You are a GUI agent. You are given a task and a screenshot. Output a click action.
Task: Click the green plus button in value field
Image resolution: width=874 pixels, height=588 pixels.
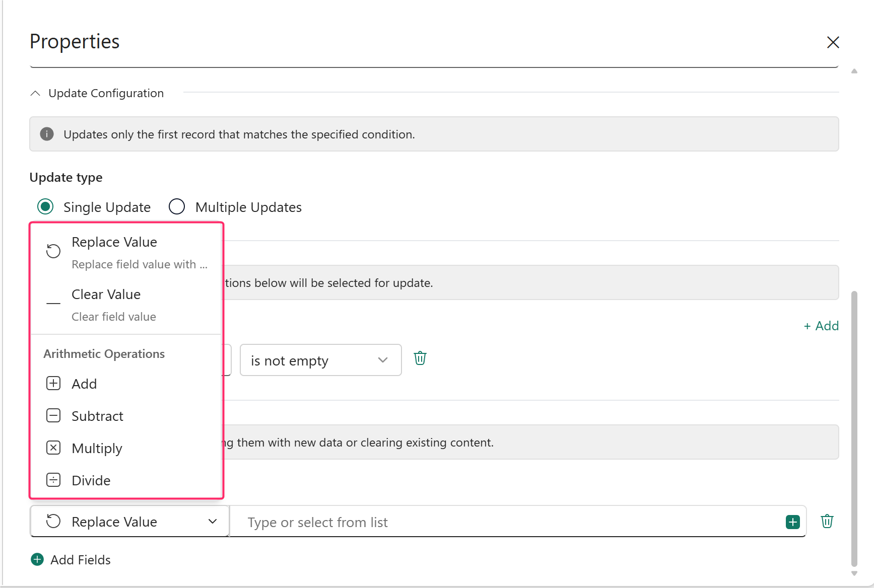[793, 522]
